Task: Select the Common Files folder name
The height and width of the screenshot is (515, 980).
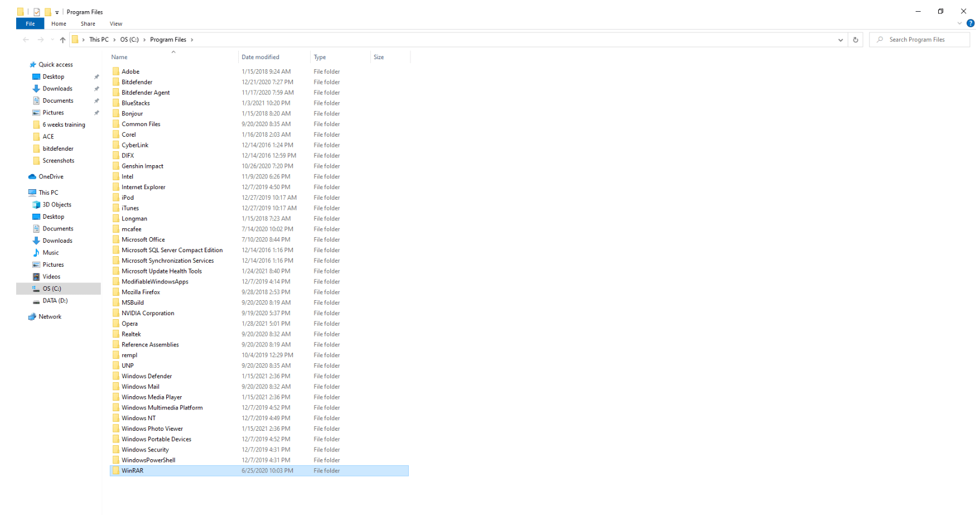Action: (x=141, y=124)
